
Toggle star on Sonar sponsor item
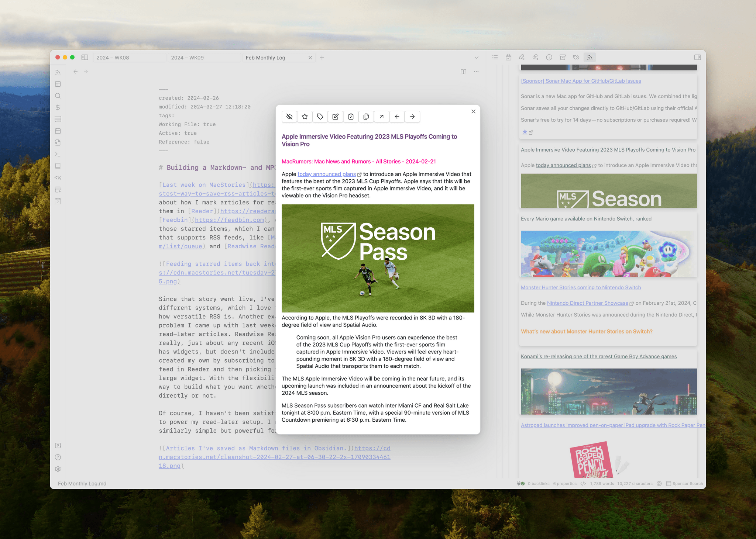click(x=525, y=132)
